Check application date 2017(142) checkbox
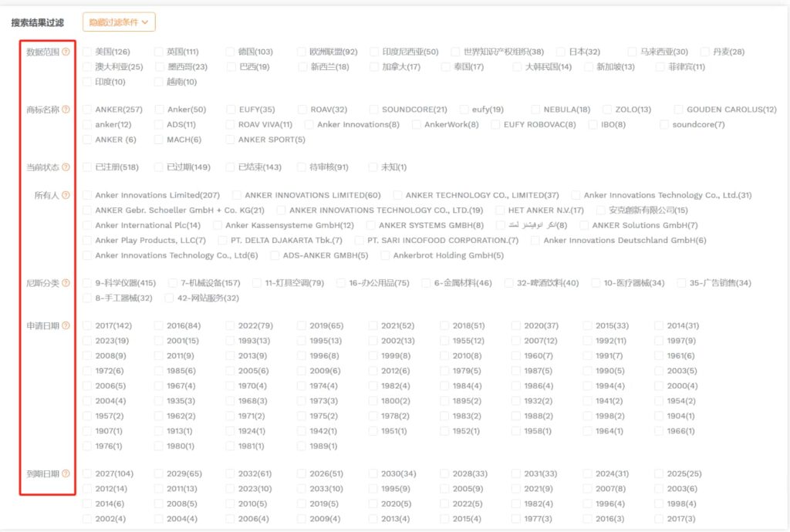The image size is (790, 532). point(88,325)
